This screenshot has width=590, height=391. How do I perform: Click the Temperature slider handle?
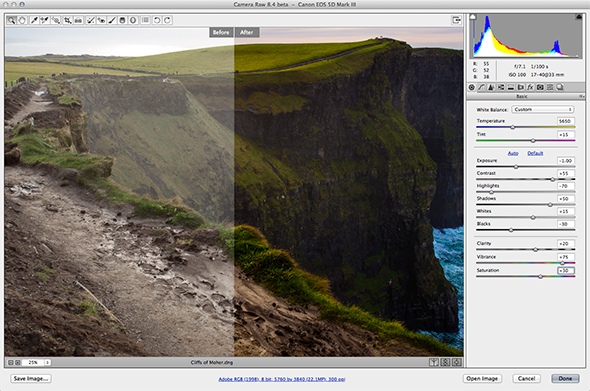point(512,127)
